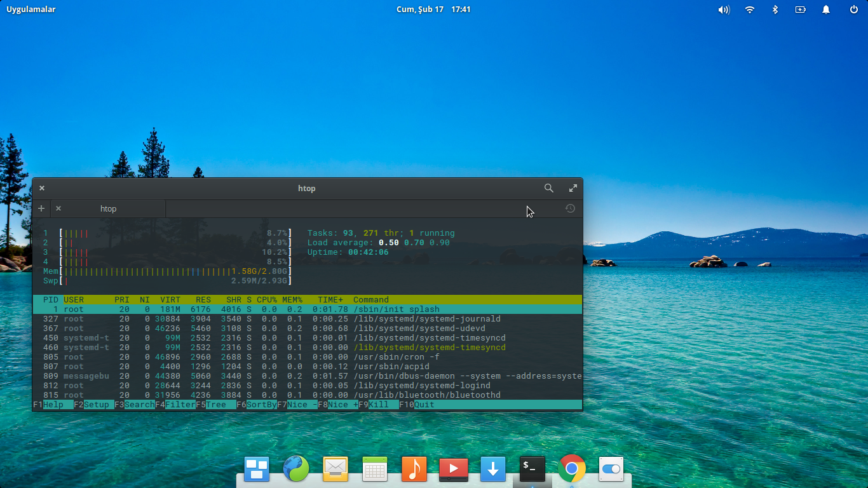Open the Wi-Fi network indicator
This screenshot has width=868, height=488.
point(750,10)
